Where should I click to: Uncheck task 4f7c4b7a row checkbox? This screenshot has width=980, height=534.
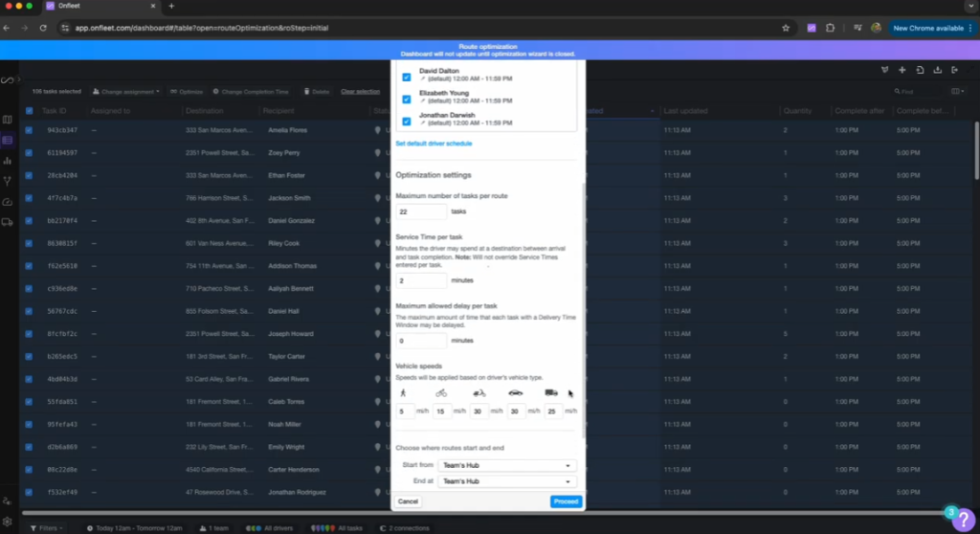click(29, 197)
